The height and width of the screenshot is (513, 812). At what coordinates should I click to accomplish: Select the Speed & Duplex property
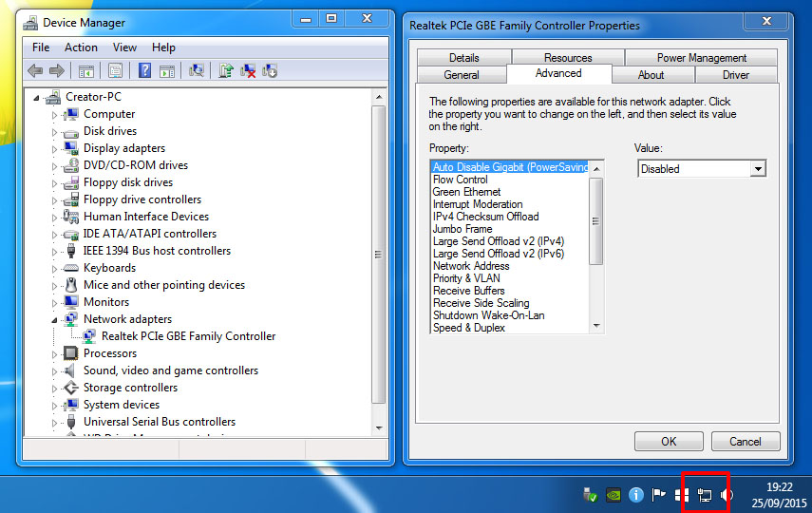tap(468, 328)
